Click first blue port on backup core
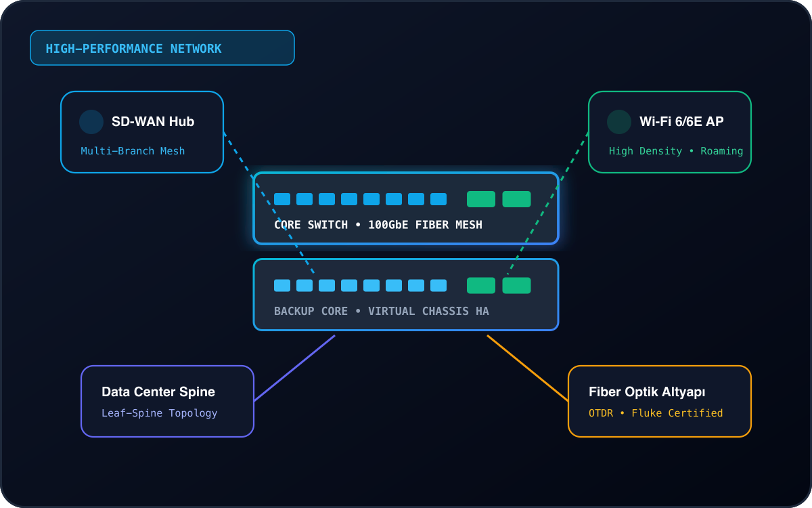The image size is (812, 508). click(x=282, y=286)
